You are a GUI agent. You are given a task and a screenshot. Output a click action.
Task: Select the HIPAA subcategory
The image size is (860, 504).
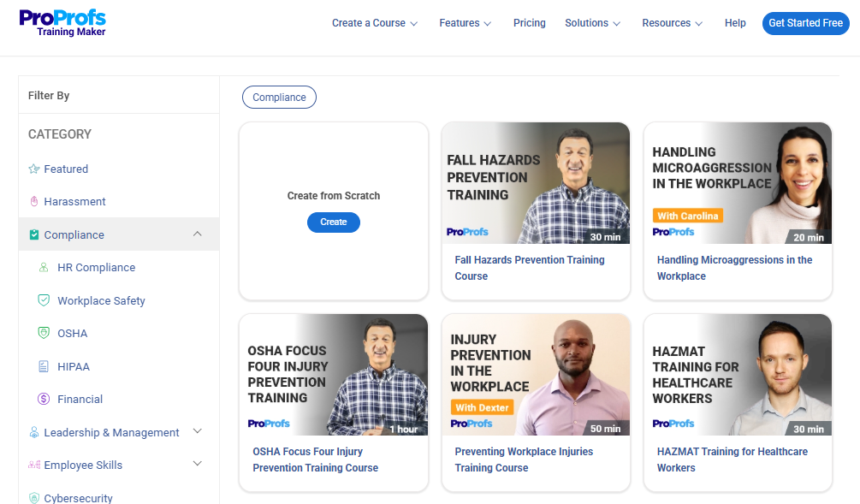pyautogui.click(x=74, y=366)
